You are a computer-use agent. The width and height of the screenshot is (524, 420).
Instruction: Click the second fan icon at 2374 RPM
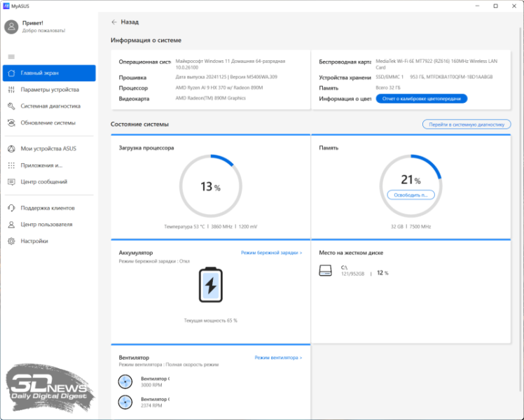[x=125, y=402]
